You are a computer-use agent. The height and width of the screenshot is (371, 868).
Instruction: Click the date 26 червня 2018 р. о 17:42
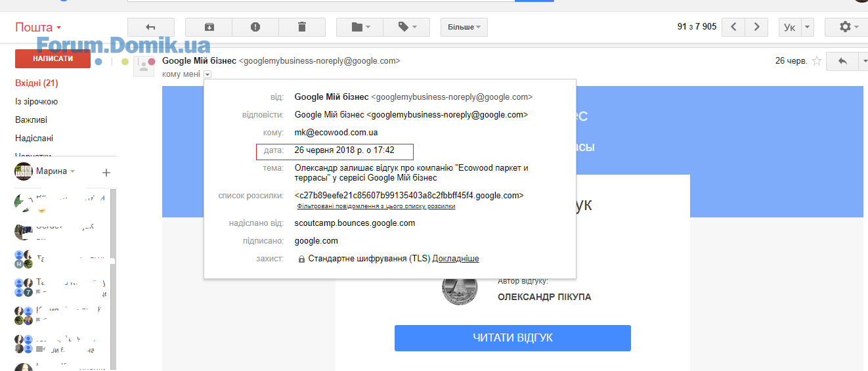345,150
